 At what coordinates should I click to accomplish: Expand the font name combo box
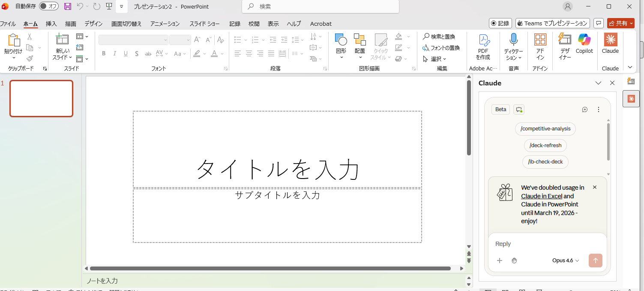coord(165,40)
